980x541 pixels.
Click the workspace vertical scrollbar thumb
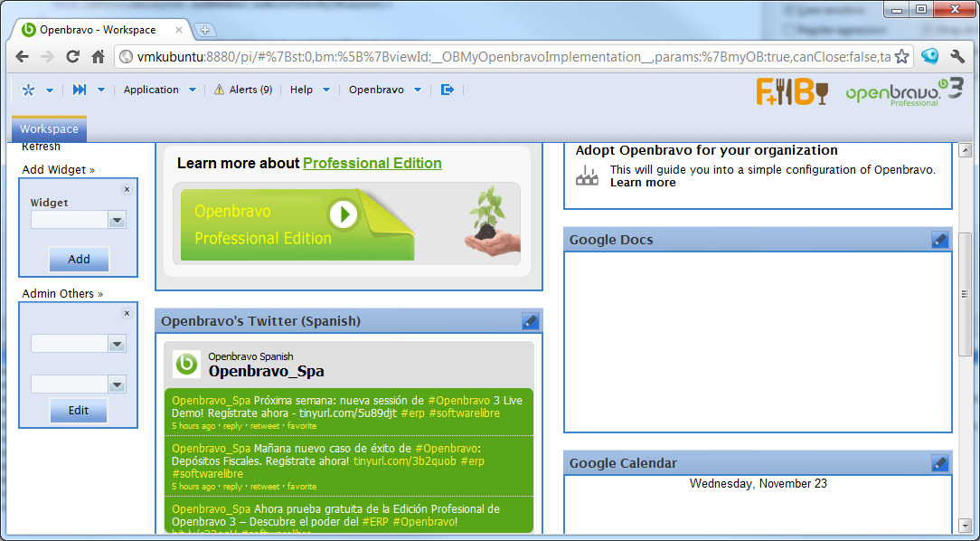[x=965, y=294]
